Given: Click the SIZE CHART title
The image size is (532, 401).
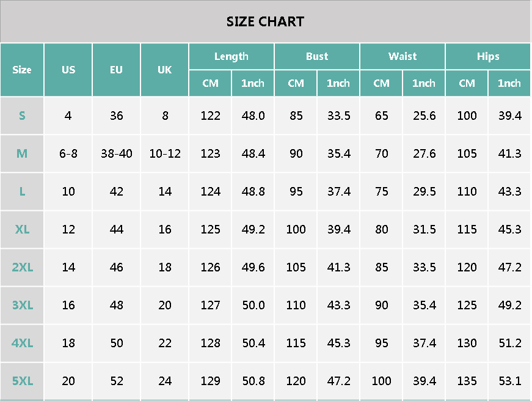Looking at the screenshot, I should click(x=265, y=22).
